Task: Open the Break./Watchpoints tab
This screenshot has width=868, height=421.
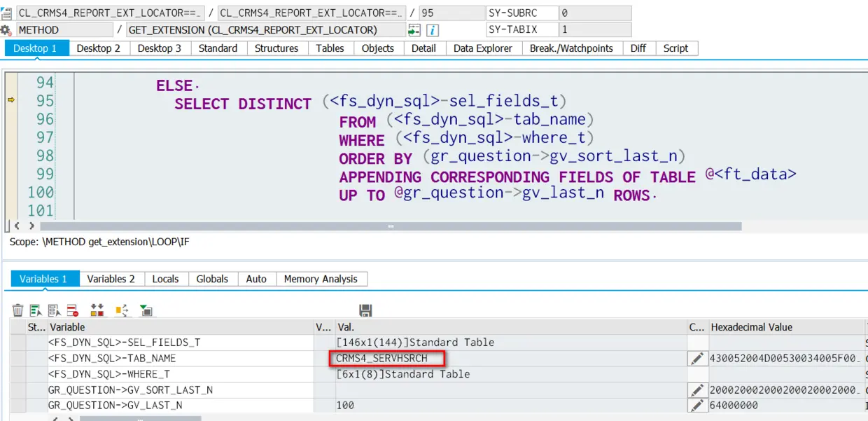Action: (x=571, y=48)
